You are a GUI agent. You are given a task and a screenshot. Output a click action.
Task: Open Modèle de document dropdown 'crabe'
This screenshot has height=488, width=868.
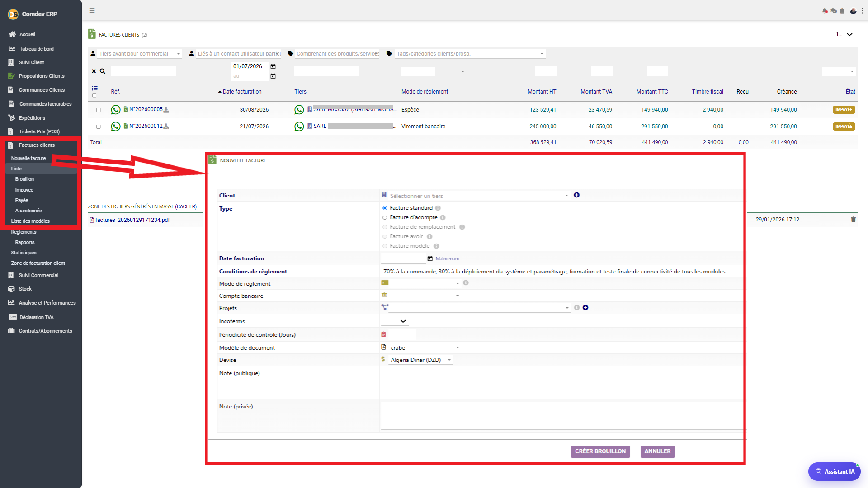click(x=425, y=348)
